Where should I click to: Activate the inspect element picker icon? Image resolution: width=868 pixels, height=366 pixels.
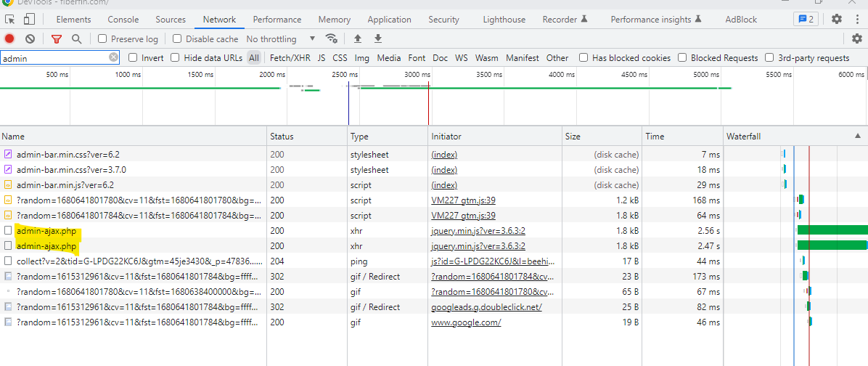10,20
